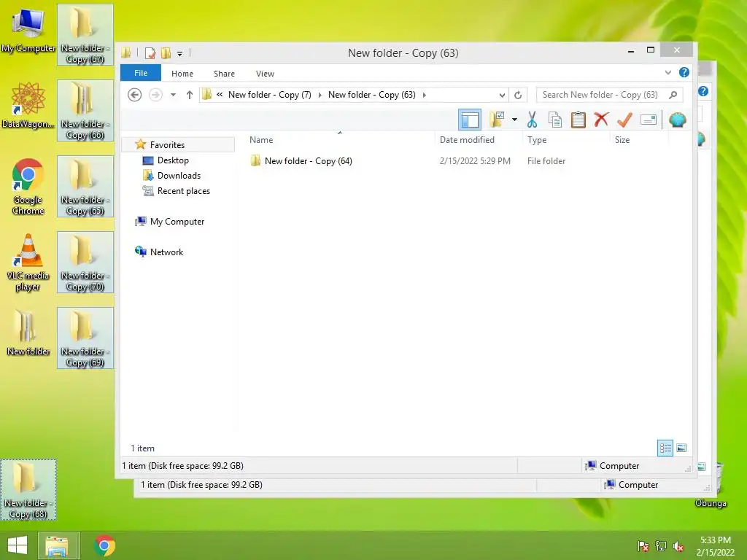Switch to Large icons view button
747x560 pixels.
[x=681, y=448]
